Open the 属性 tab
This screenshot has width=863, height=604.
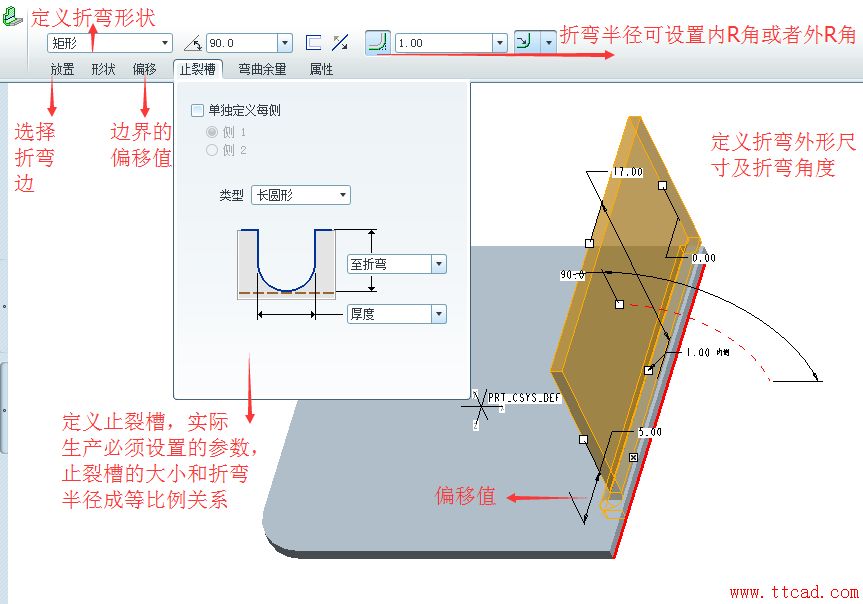point(321,69)
